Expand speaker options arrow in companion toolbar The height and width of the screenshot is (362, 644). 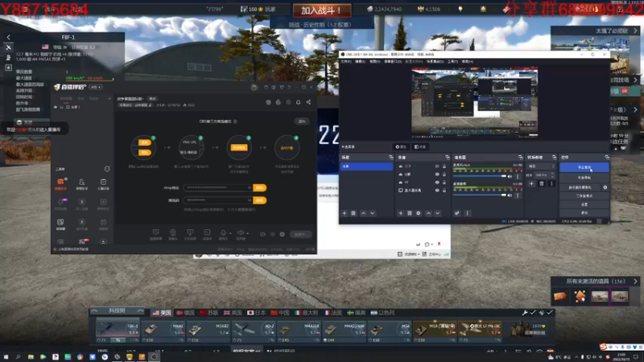(248, 233)
